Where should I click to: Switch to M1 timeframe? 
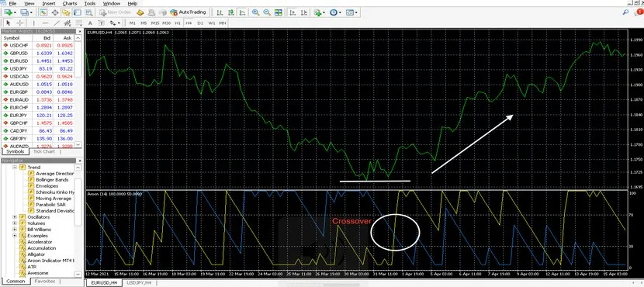click(x=133, y=23)
